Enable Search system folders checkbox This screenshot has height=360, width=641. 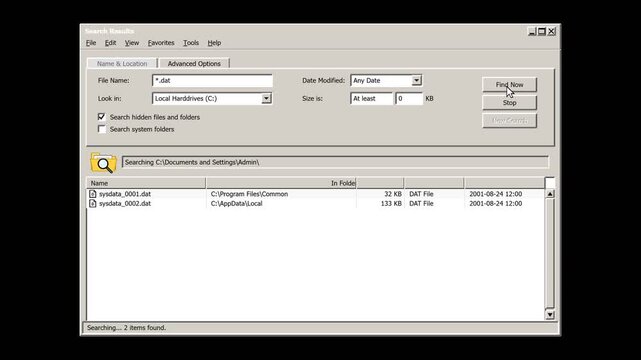101,129
